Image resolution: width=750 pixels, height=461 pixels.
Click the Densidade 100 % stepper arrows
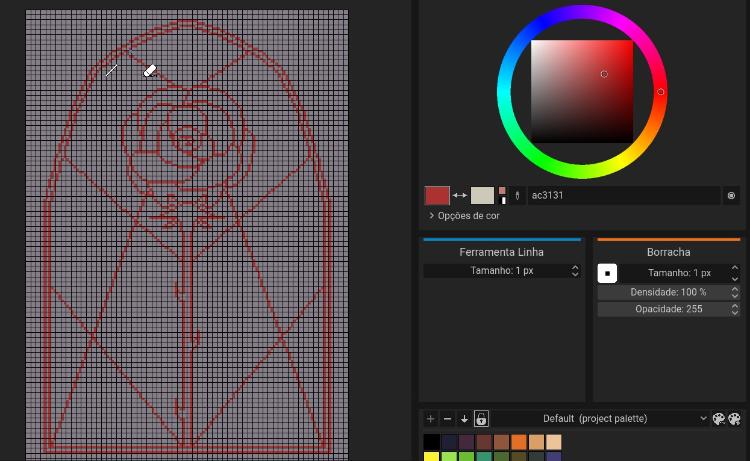[735, 292]
